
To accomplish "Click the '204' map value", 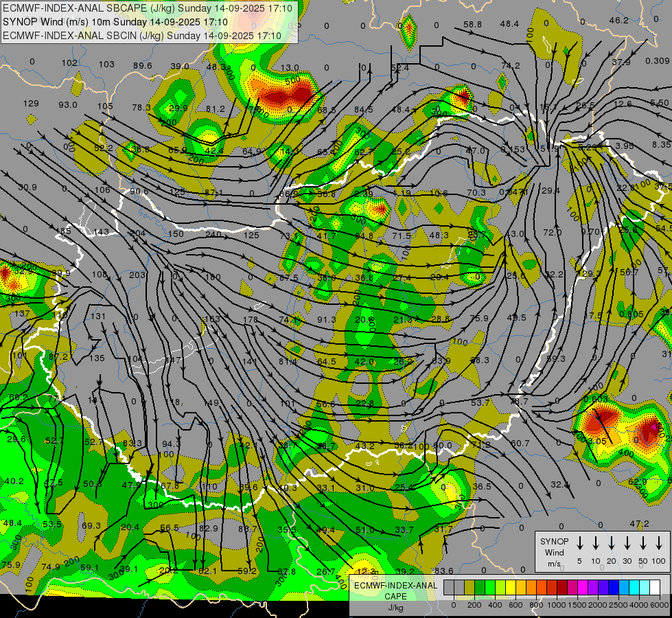I will point(137,233).
